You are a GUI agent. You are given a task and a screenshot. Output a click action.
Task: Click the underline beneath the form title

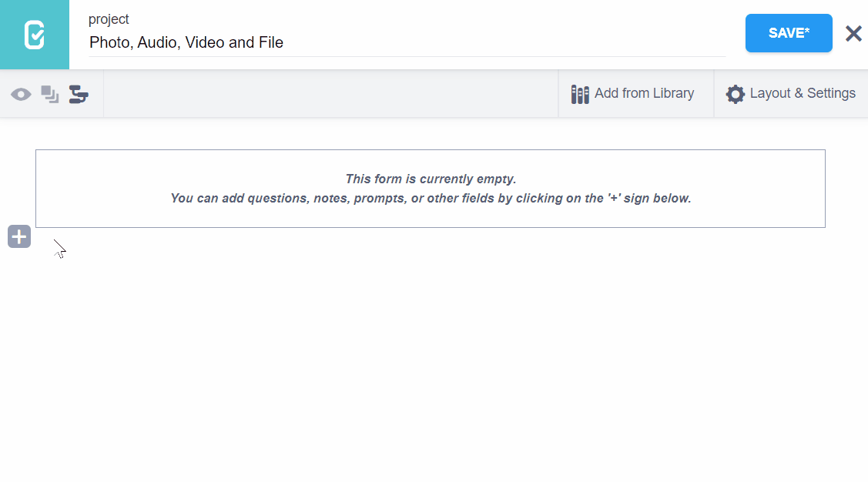click(407, 56)
